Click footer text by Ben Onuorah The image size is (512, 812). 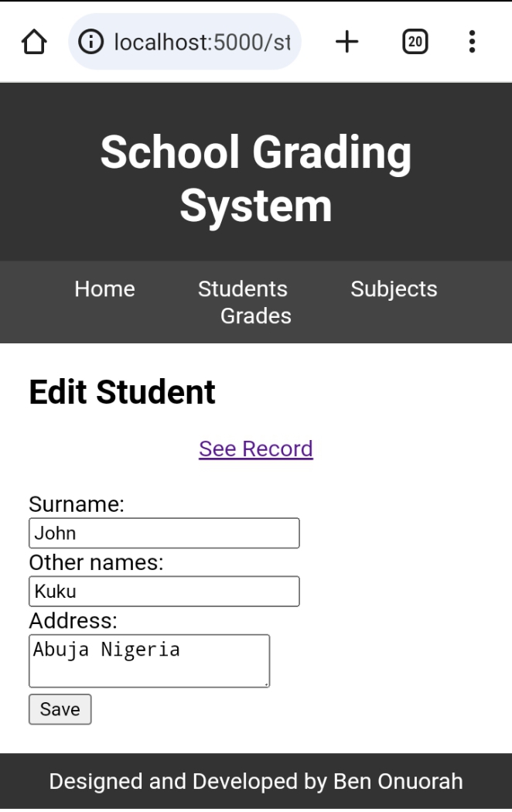pos(256,781)
